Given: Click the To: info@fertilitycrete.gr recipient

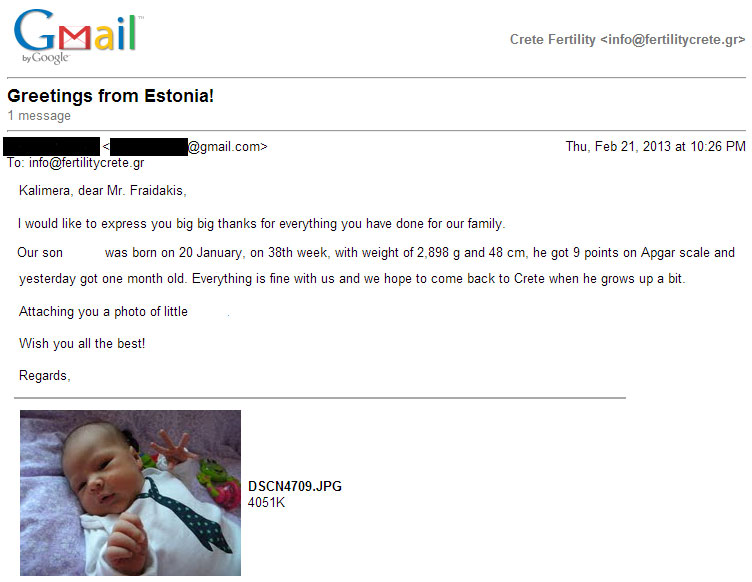Looking at the screenshot, I should coord(76,163).
